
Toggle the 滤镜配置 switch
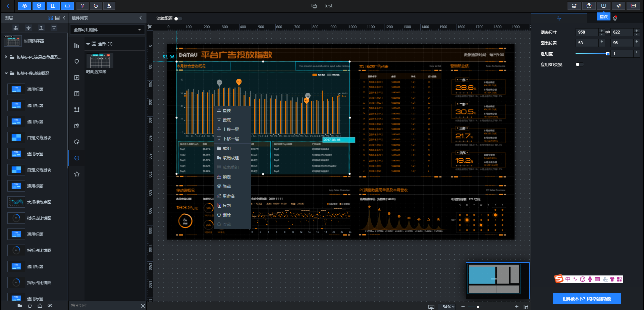(x=178, y=19)
